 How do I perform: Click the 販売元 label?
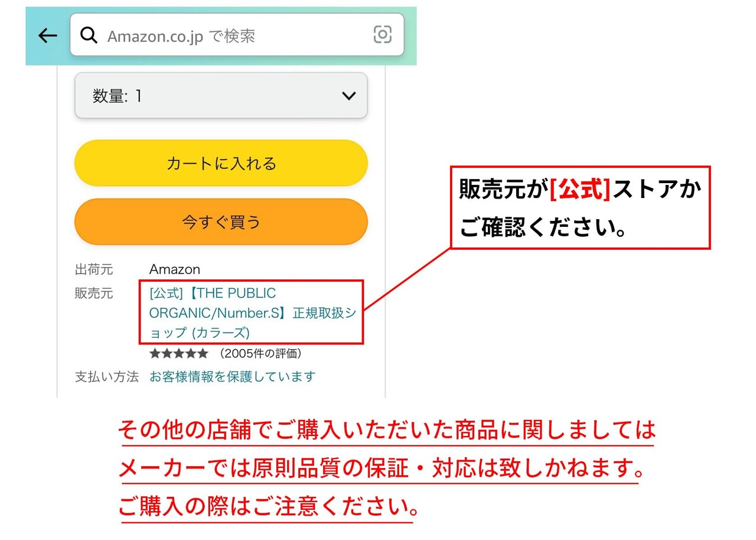93,293
